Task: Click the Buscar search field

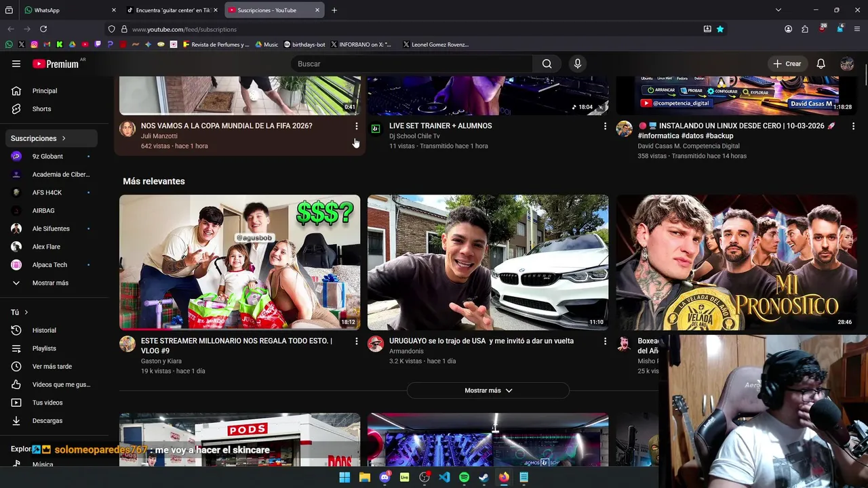Action: click(412, 64)
